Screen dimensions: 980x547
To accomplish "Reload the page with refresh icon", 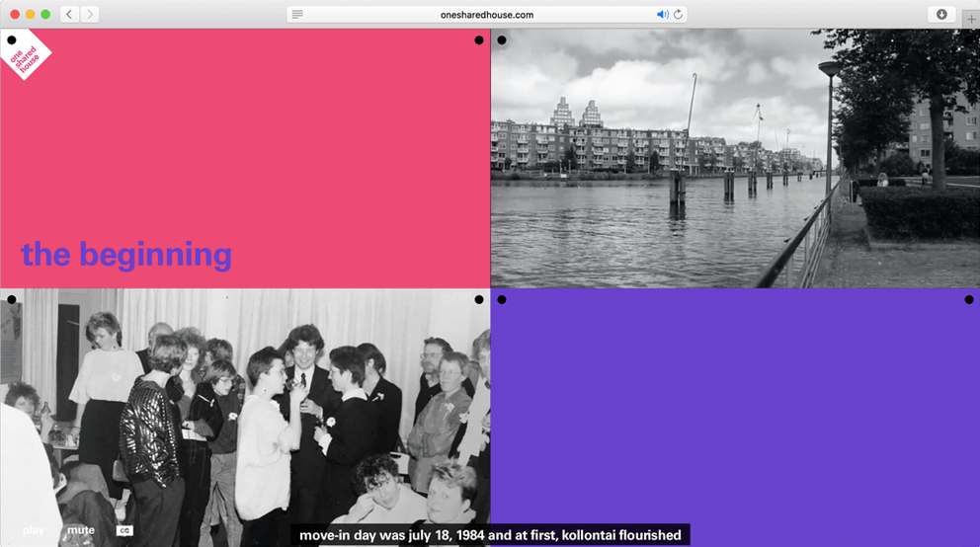I will tap(678, 15).
